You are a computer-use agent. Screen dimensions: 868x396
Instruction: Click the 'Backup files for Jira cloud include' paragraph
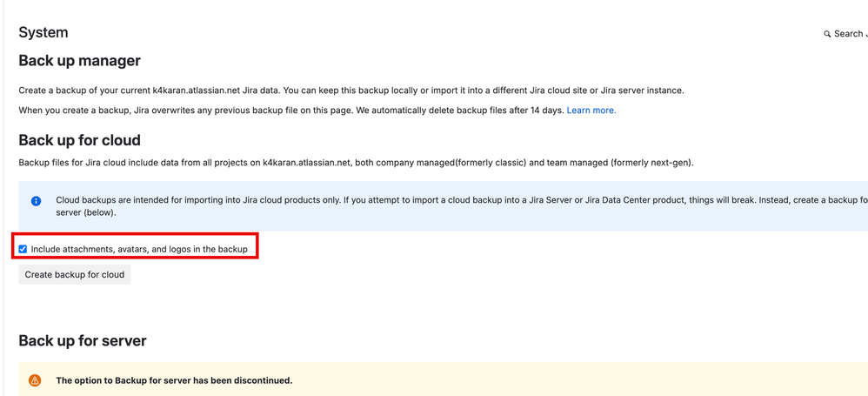[357, 163]
